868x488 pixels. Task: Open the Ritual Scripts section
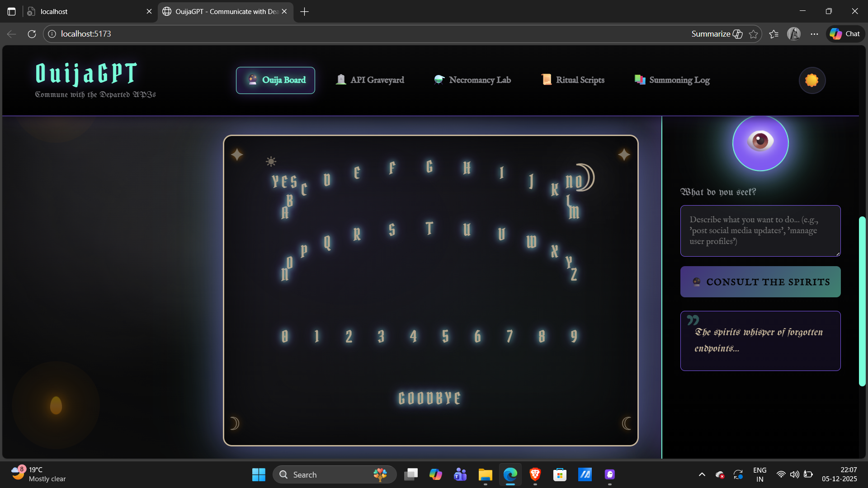[573, 80]
